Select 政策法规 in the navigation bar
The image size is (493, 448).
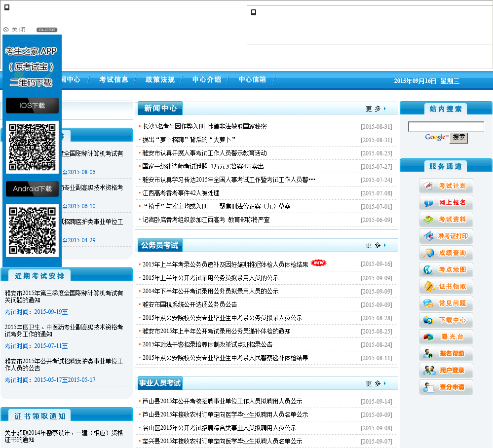[160, 80]
